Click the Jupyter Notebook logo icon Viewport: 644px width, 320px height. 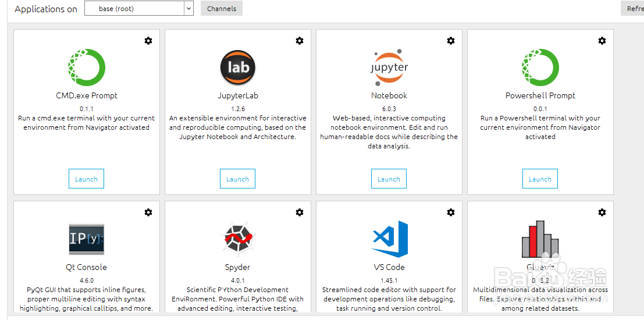pyautogui.click(x=389, y=67)
